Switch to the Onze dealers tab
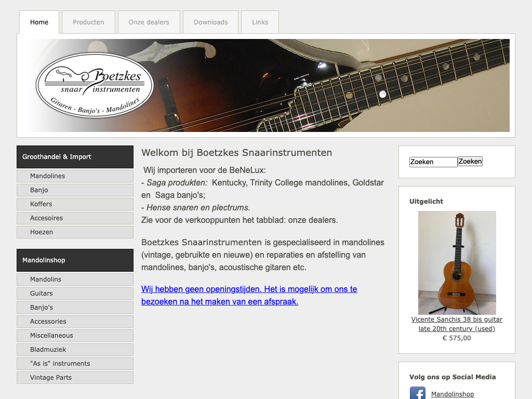The height and width of the screenshot is (399, 532). click(149, 22)
